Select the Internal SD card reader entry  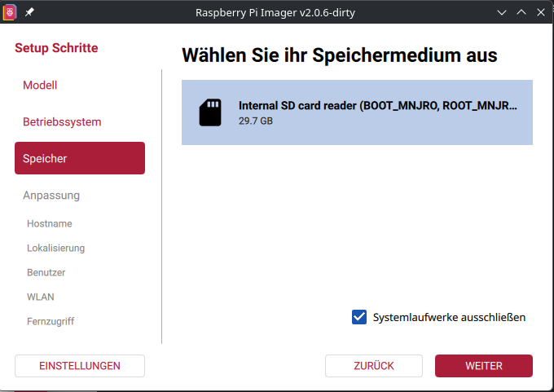click(357, 112)
